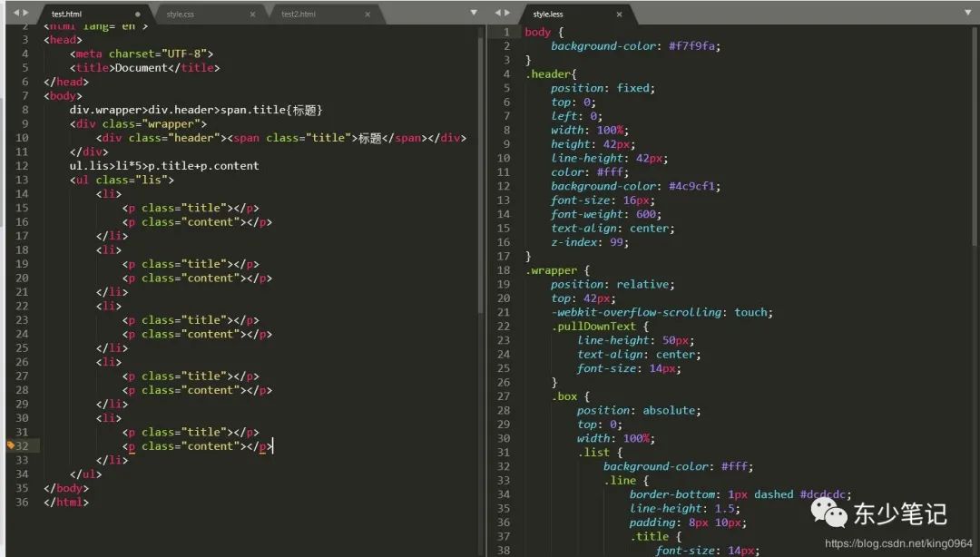This screenshot has height=557, width=980.
Task: Close the test2.html tab
Action: [367, 15]
